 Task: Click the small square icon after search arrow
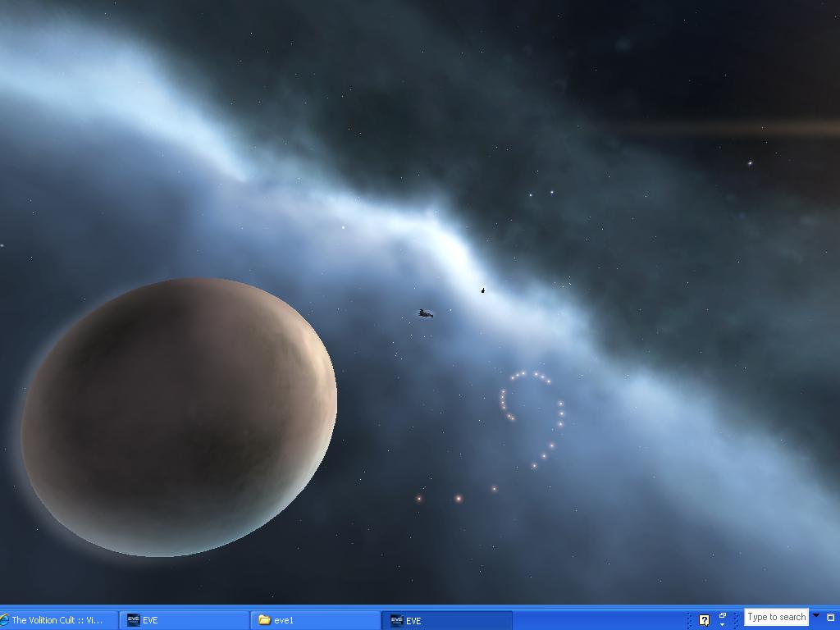830,618
